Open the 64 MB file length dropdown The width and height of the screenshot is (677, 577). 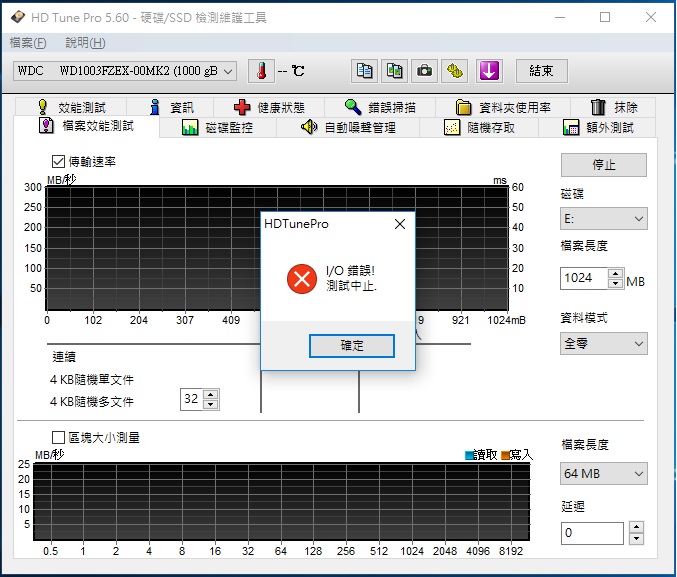[604, 473]
